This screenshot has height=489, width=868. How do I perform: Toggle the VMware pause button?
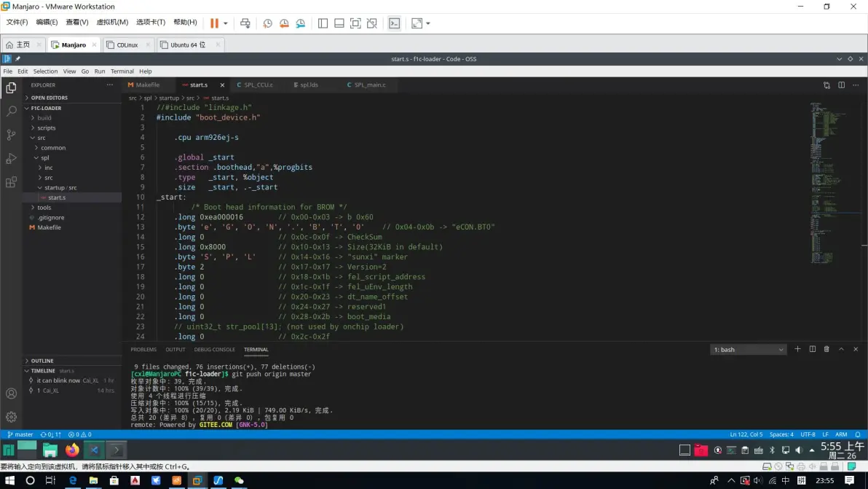(x=214, y=23)
